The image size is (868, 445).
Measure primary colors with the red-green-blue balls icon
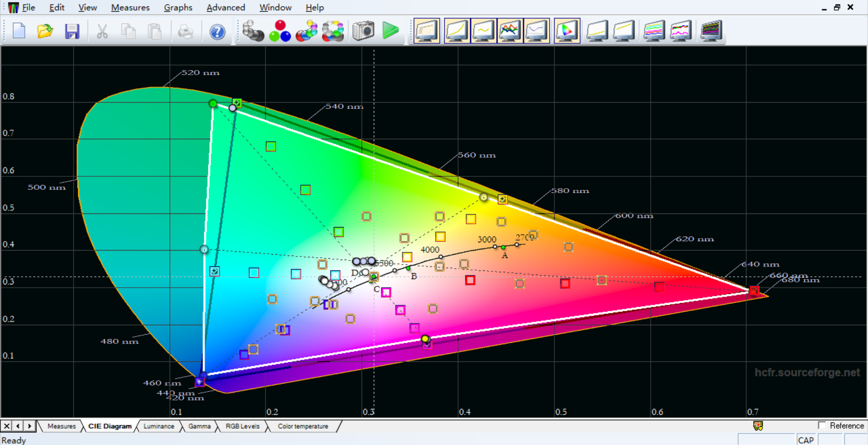280,31
